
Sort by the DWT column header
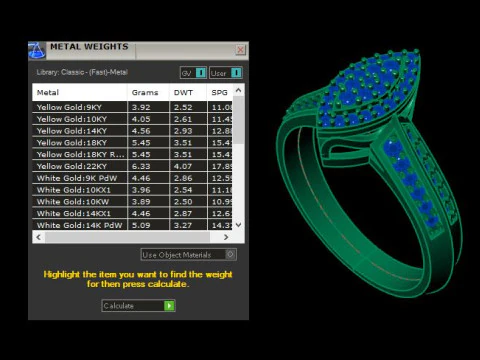pyautogui.click(x=188, y=92)
